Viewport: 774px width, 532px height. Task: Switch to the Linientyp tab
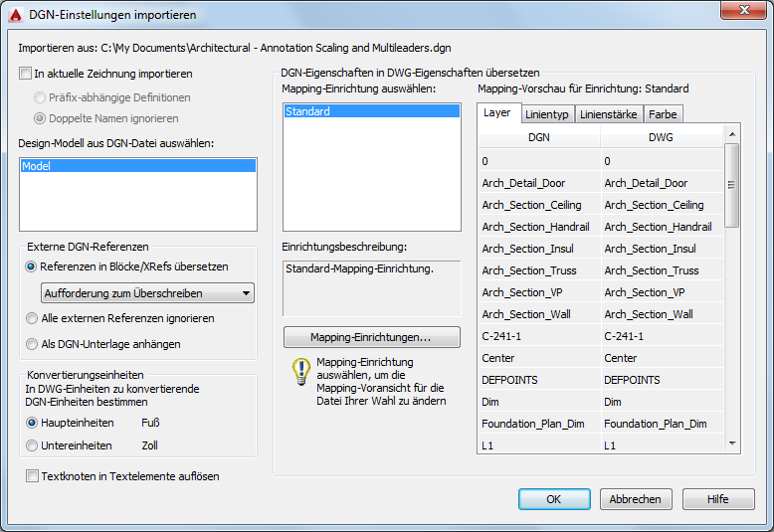[x=547, y=114]
